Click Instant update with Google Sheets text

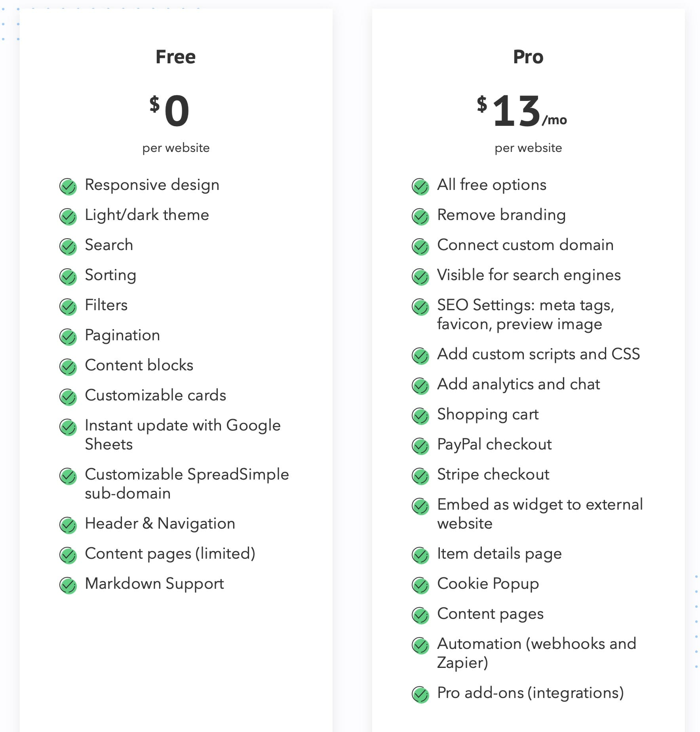[x=183, y=434]
